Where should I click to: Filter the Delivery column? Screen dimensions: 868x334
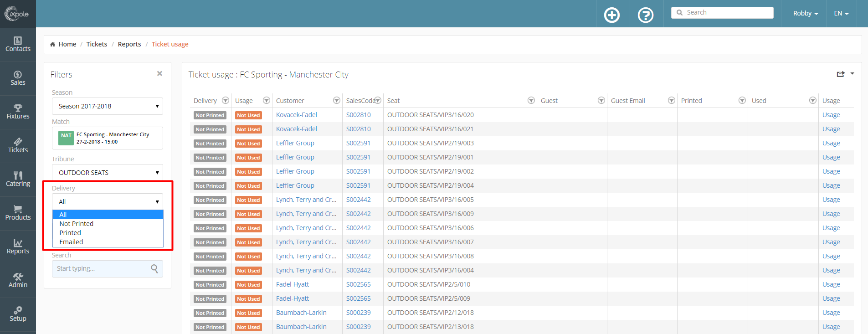(225, 100)
